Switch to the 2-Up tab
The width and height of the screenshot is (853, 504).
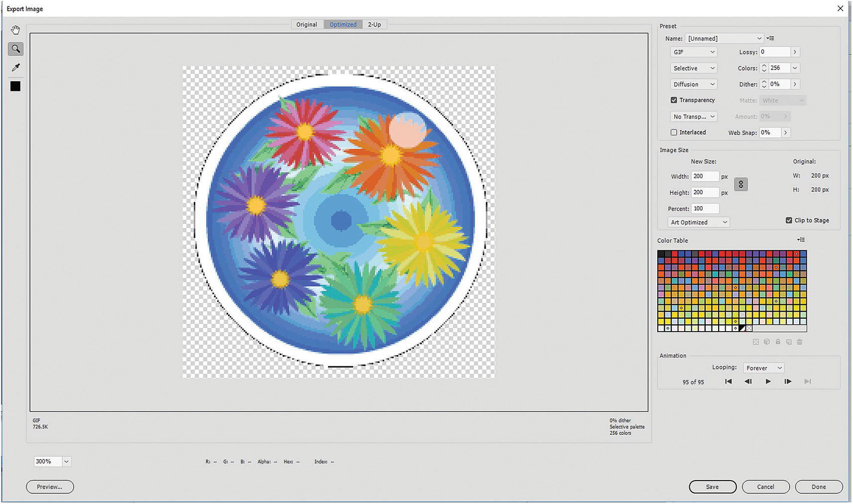click(x=374, y=24)
